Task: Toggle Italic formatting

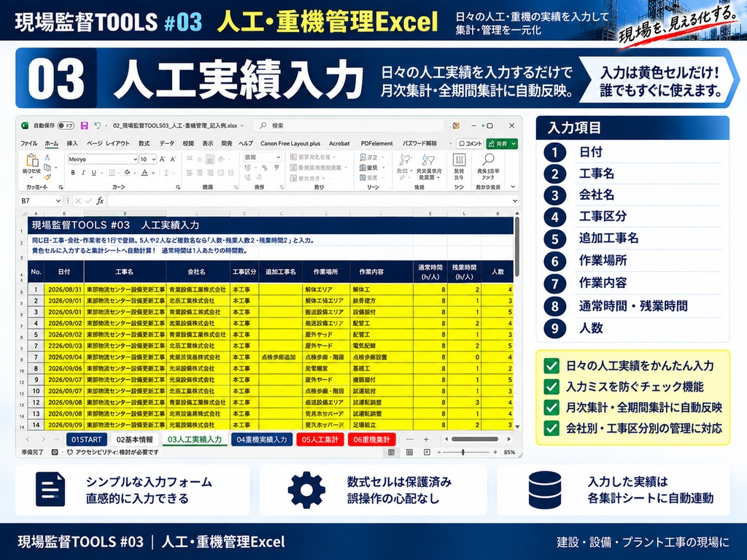Action: 83,172
